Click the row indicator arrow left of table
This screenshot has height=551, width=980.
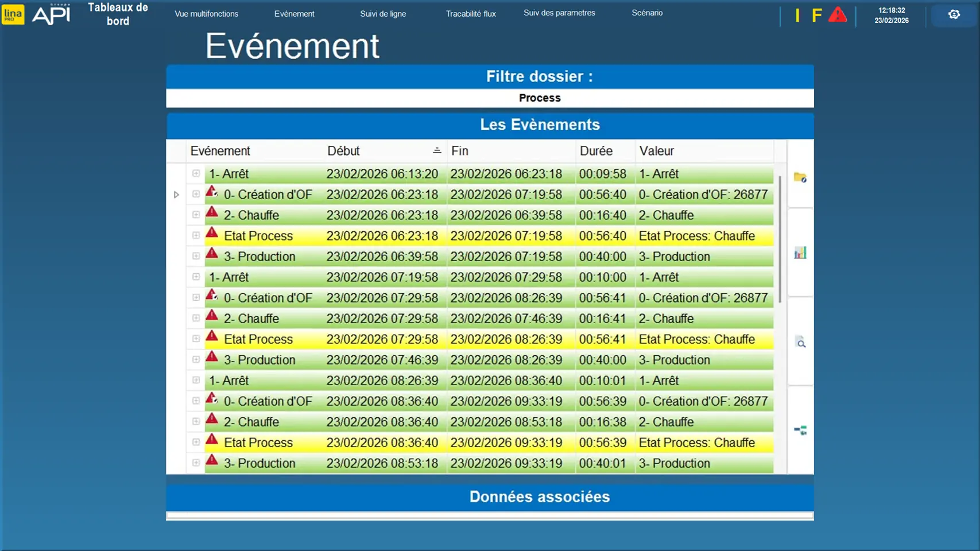pos(176,195)
